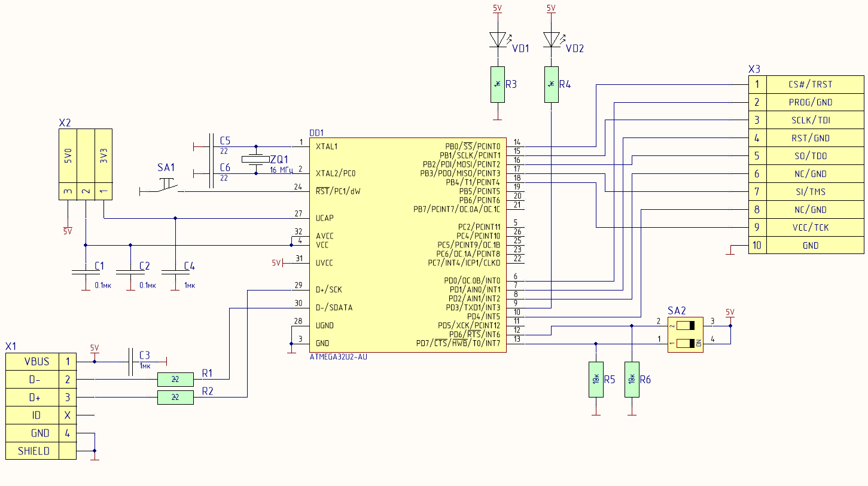This screenshot has height=486, width=868.
Task: Click the UVCC pin label on DD1
Action: tap(324, 263)
